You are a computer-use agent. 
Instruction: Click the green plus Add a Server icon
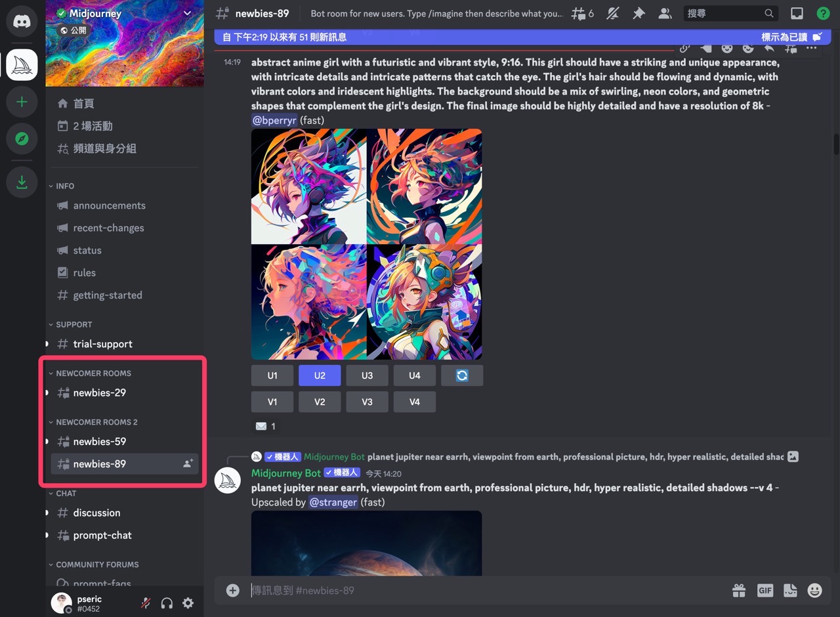(x=22, y=102)
